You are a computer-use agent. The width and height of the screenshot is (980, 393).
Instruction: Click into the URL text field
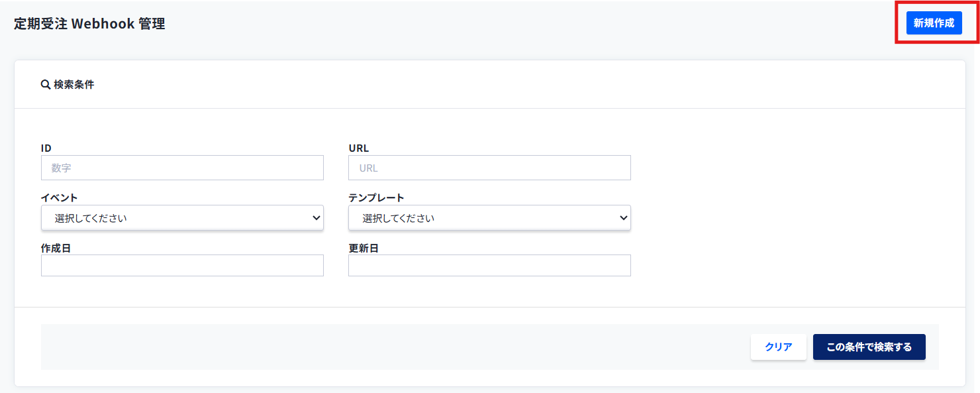489,168
